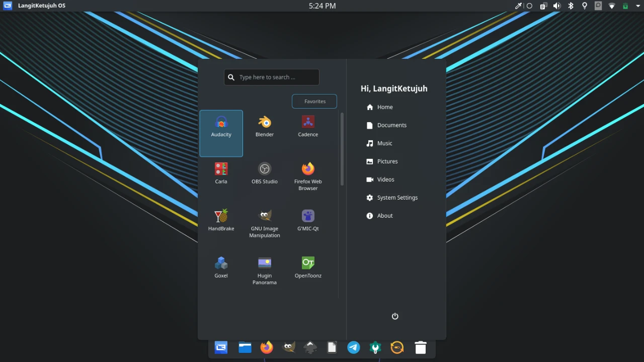This screenshot has height=362, width=644.
Task: Click the 5:24 PM clock
Action: click(322, 6)
